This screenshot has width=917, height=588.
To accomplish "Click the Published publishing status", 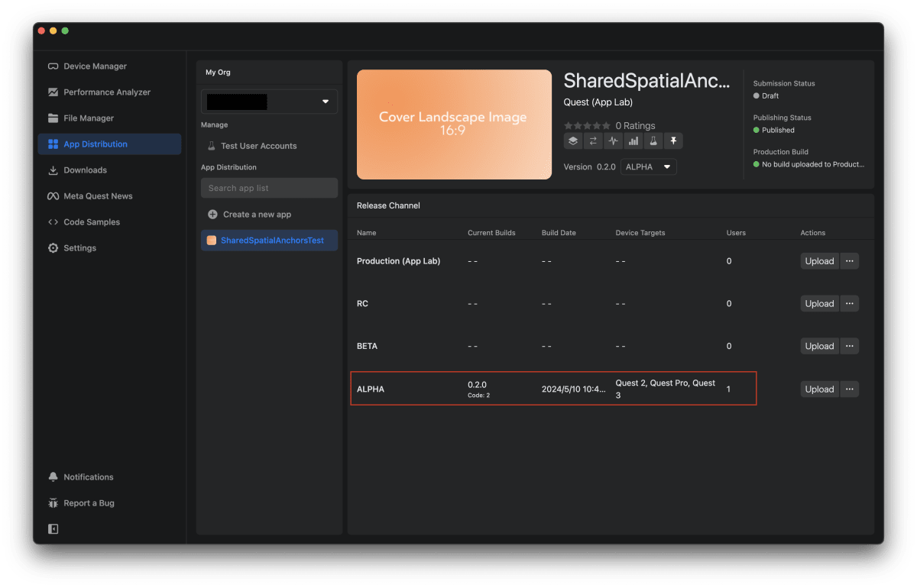I will pos(774,131).
